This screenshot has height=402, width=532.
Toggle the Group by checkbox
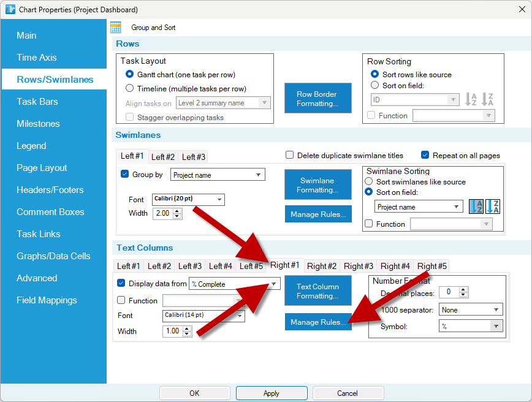click(124, 174)
